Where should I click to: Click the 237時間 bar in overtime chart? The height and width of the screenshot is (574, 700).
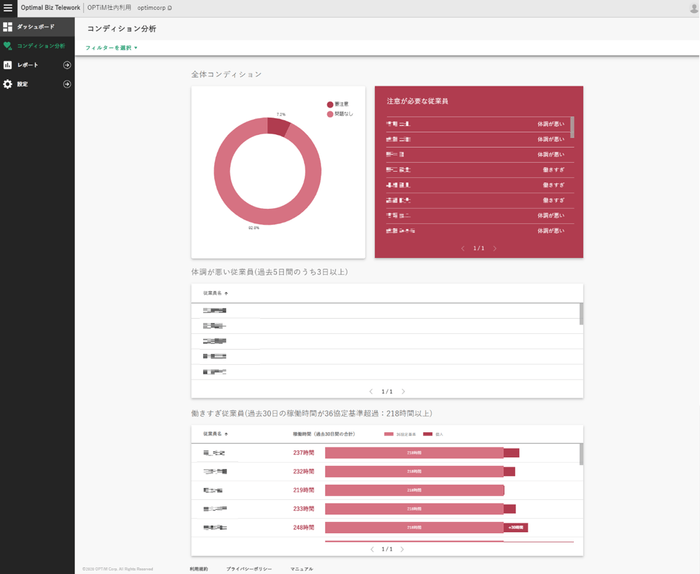point(414,453)
